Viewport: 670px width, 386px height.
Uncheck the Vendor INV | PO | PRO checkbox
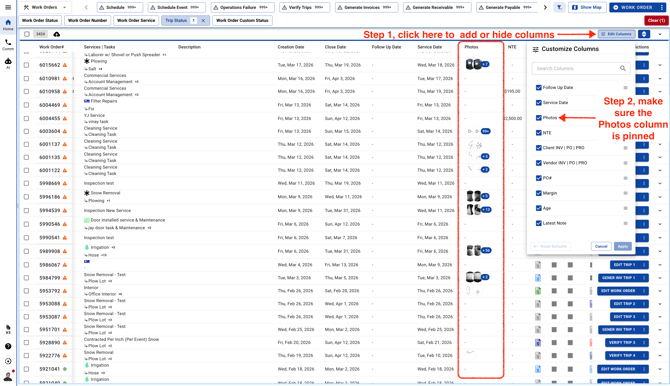(x=538, y=163)
